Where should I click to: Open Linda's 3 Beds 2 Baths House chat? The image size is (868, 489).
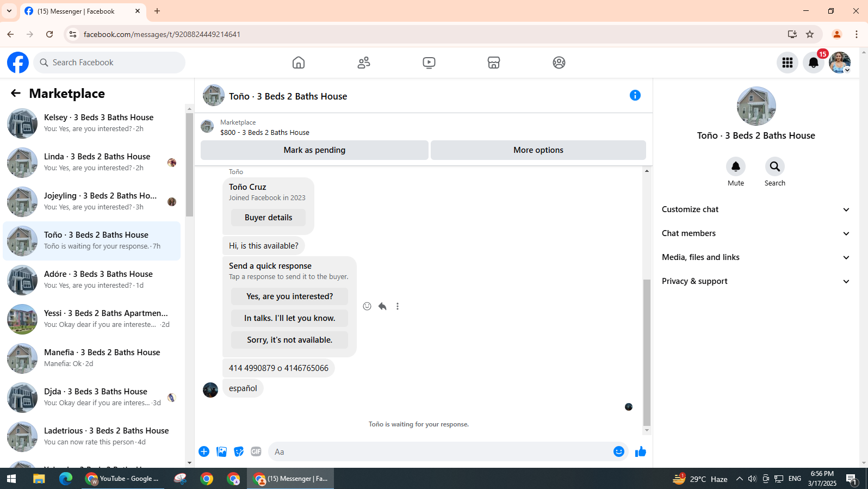click(92, 163)
